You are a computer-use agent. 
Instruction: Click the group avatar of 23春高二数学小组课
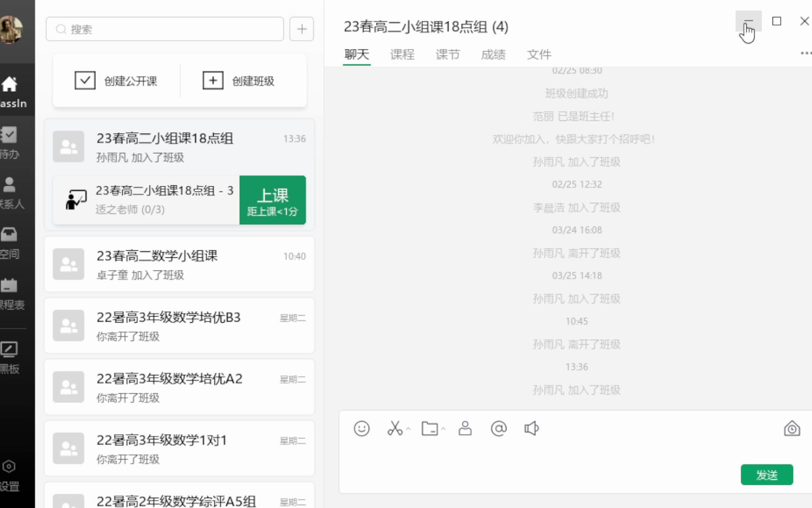coord(69,264)
